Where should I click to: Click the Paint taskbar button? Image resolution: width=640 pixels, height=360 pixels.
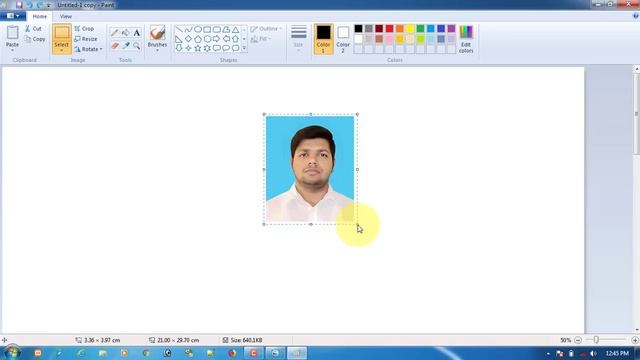(x=297, y=353)
